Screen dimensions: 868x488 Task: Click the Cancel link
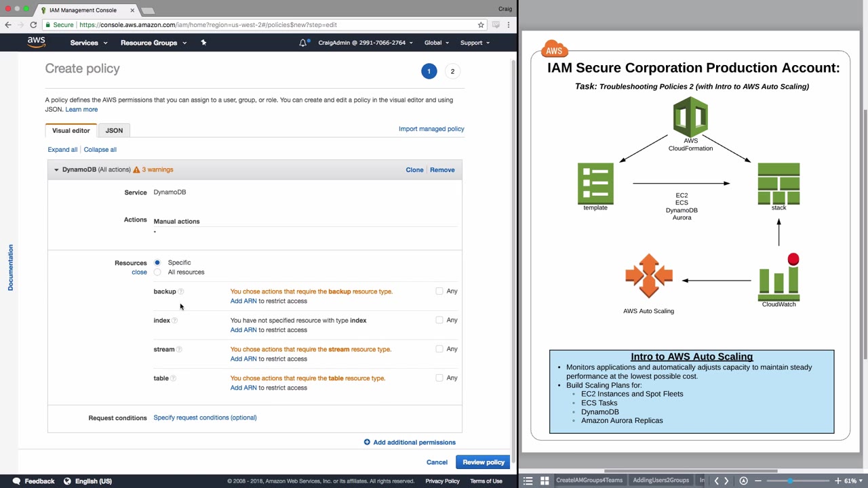pyautogui.click(x=437, y=462)
